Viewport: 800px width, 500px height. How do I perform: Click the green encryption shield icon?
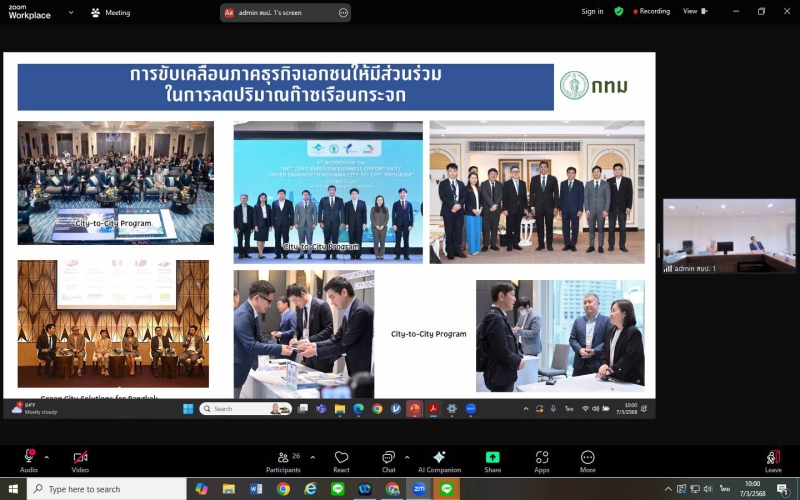point(619,11)
